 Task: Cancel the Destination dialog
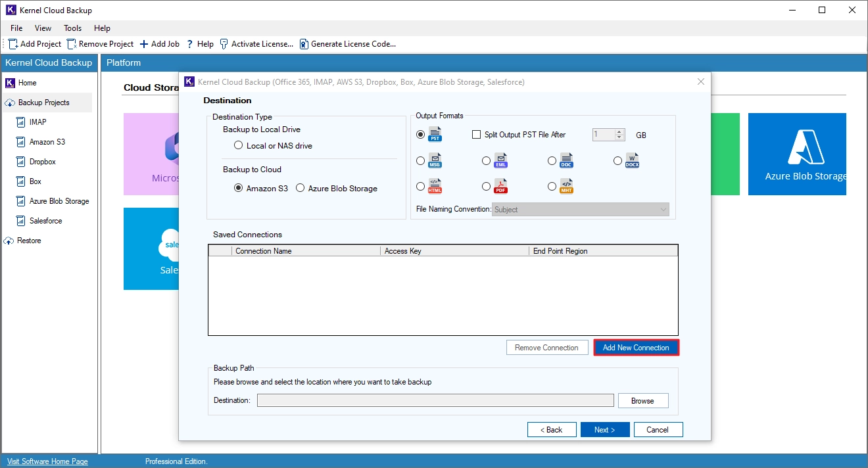point(658,430)
